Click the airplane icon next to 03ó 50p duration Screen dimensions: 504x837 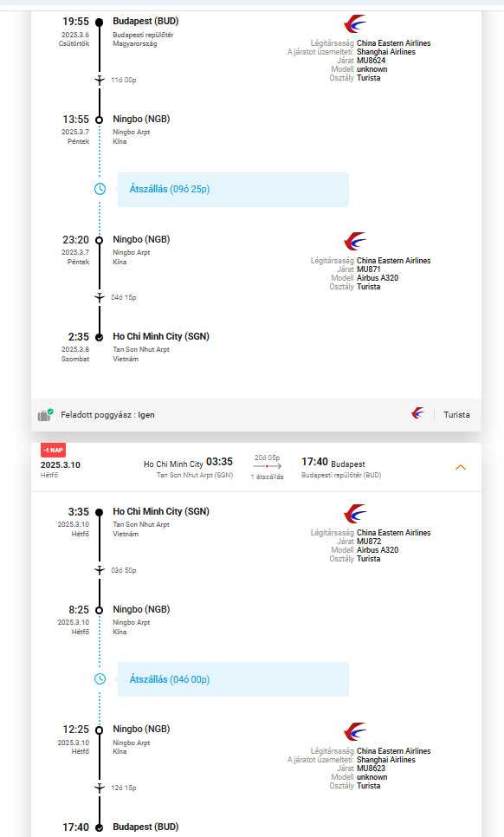[100, 570]
